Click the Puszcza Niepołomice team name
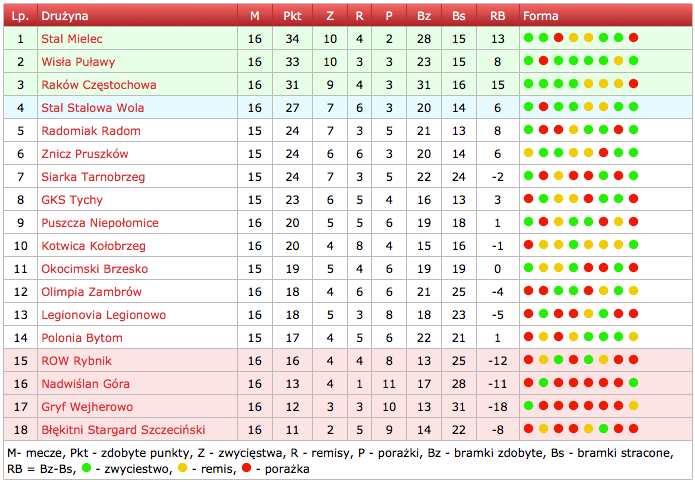Image resolution: width=695 pixels, height=482 pixels. [x=98, y=223]
